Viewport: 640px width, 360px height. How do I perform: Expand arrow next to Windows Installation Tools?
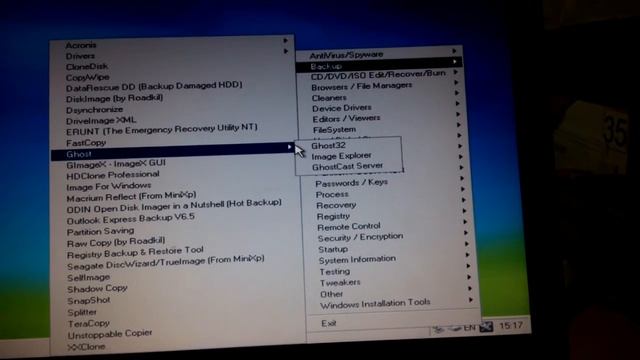click(x=471, y=300)
